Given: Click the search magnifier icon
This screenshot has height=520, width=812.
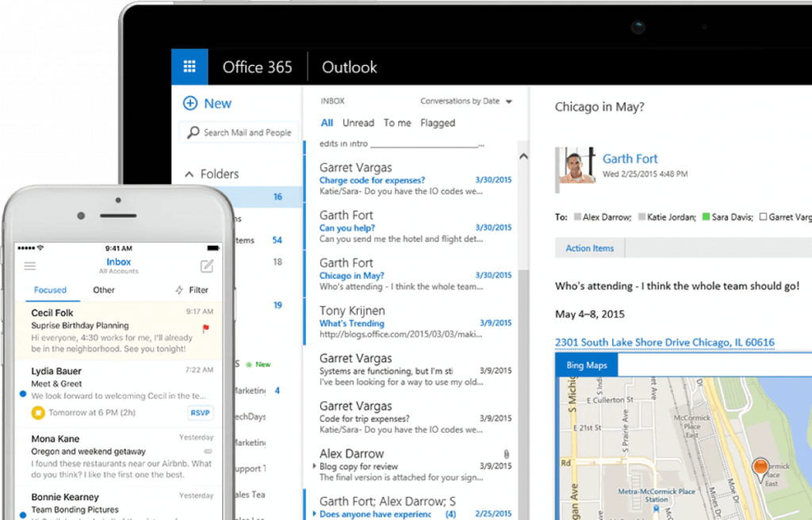Looking at the screenshot, I should (x=193, y=132).
